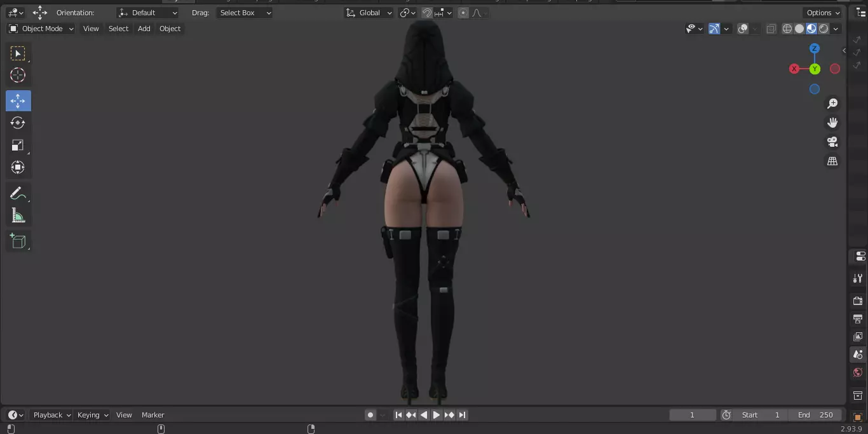This screenshot has width=868, height=434.
Task: Select the Move tool
Action: pyautogui.click(x=18, y=101)
